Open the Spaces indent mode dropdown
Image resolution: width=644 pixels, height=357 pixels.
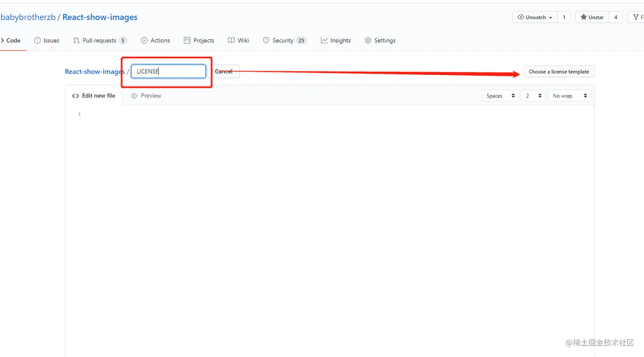500,96
